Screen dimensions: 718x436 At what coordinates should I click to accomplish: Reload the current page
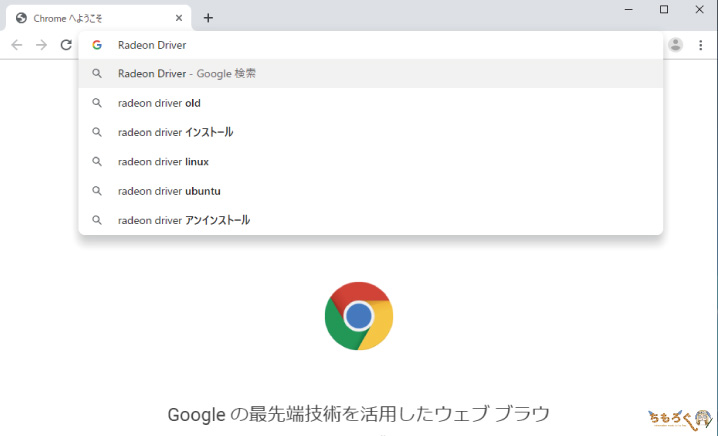(66, 45)
